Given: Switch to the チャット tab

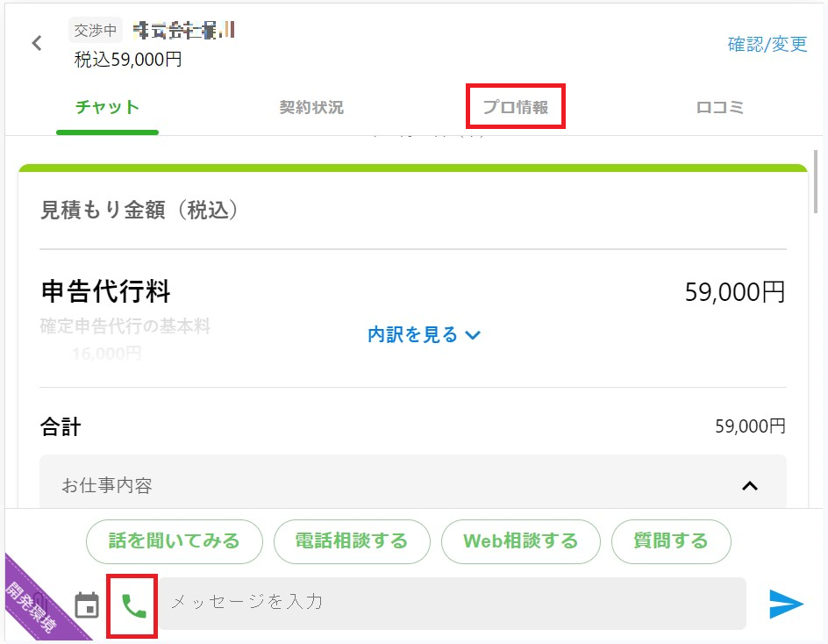Looking at the screenshot, I should pyautogui.click(x=107, y=108).
